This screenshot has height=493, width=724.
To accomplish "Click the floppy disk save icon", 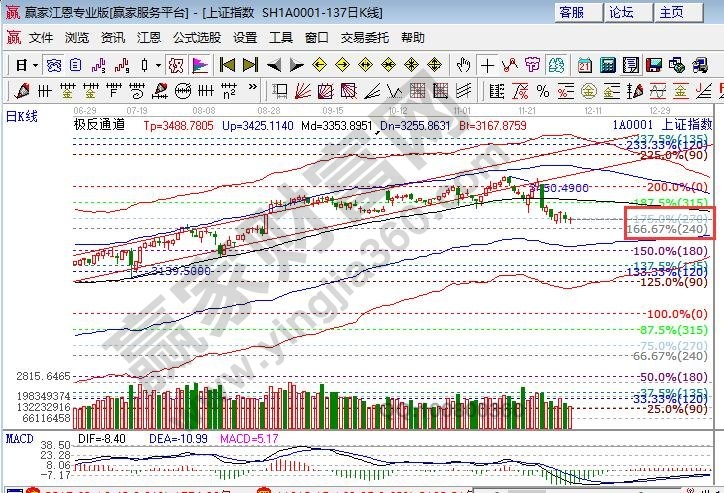I will [x=653, y=65].
